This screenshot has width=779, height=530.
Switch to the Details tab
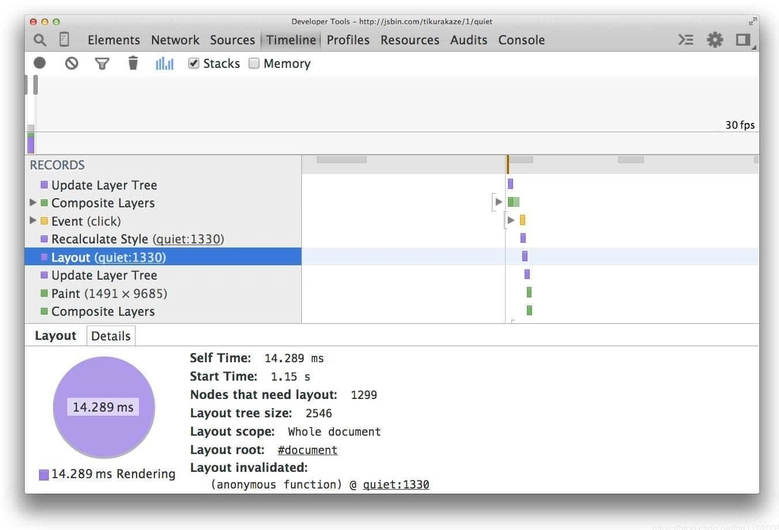click(111, 336)
